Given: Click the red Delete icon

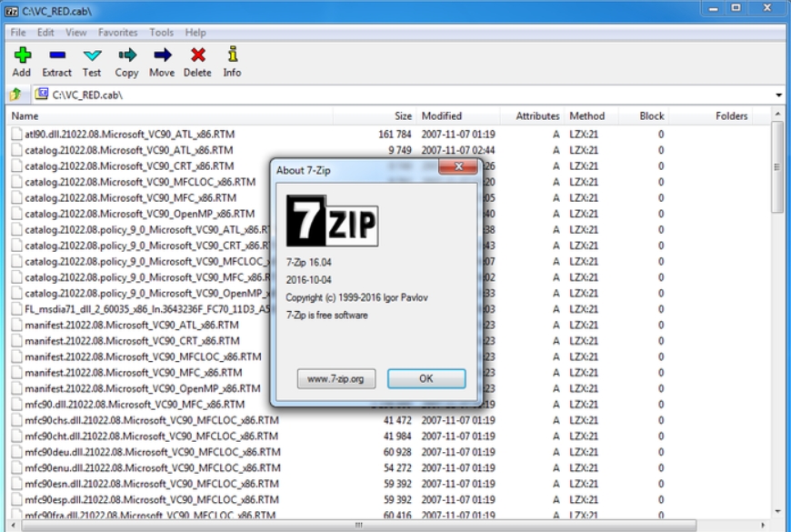Looking at the screenshot, I should (x=198, y=55).
